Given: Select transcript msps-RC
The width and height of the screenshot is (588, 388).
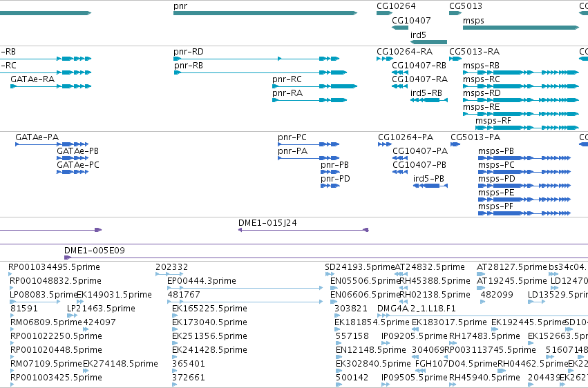Looking at the screenshot, I should tap(521, 86).
